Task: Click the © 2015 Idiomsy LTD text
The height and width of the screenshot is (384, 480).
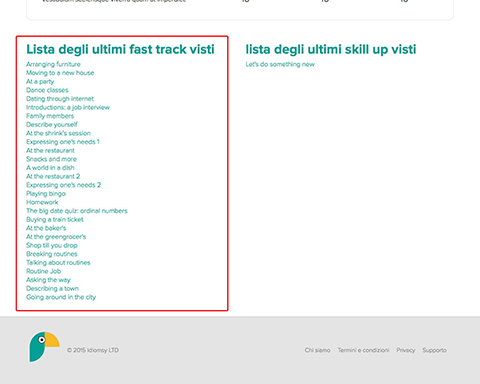Action: tap(93, 350)
